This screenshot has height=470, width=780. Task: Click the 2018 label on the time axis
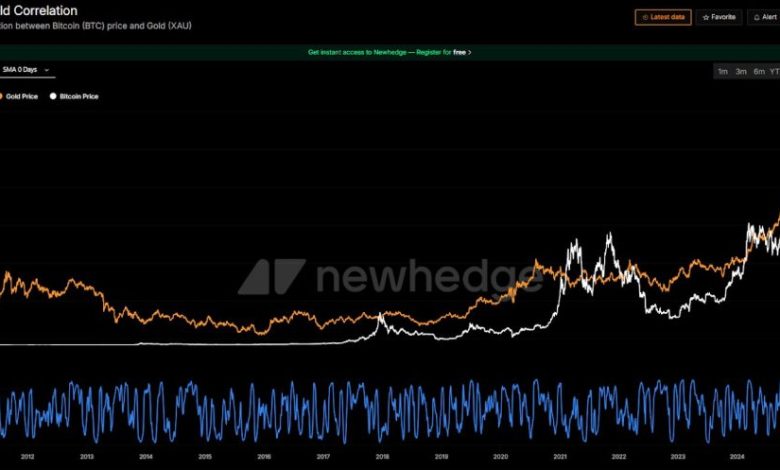(x=382, y=457)
